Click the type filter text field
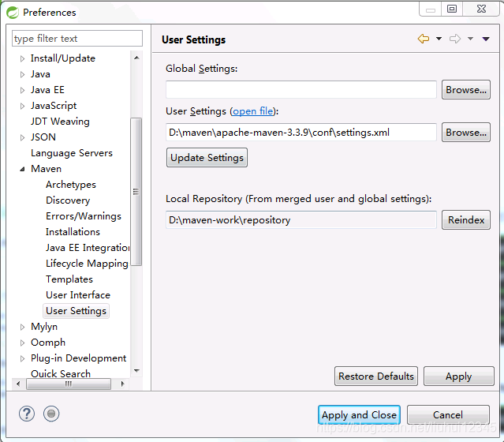Screen dimensions: 504x442 (x=77, y=39)
